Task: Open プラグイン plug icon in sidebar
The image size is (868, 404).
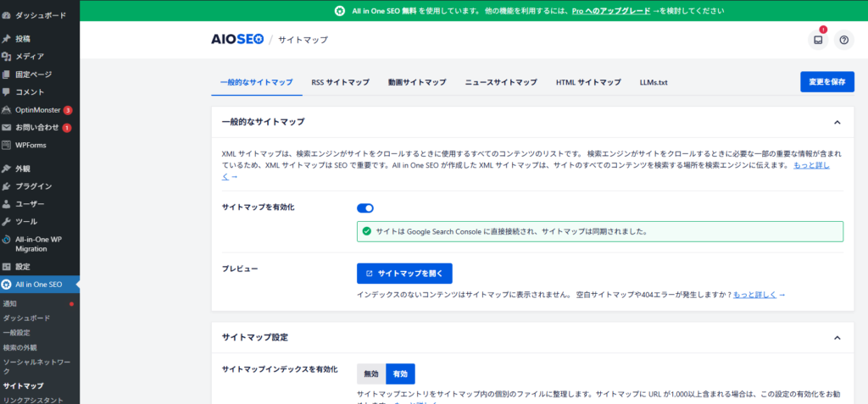Action: point(7,186)
